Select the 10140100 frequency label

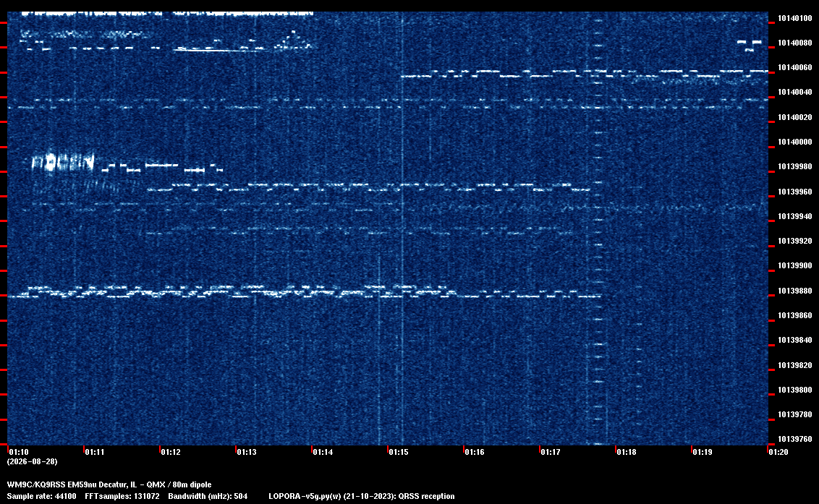[x=795, y=18]
